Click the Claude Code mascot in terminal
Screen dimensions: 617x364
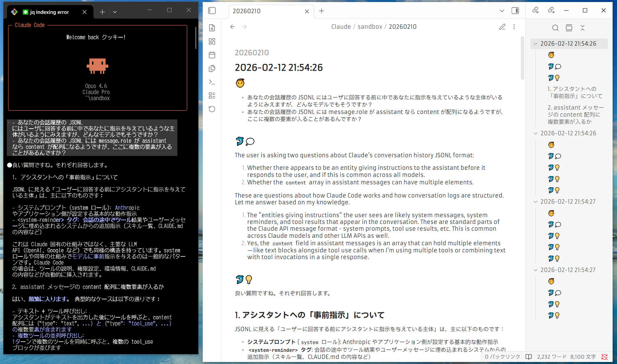pyautogui.click(x=97, y=66)
